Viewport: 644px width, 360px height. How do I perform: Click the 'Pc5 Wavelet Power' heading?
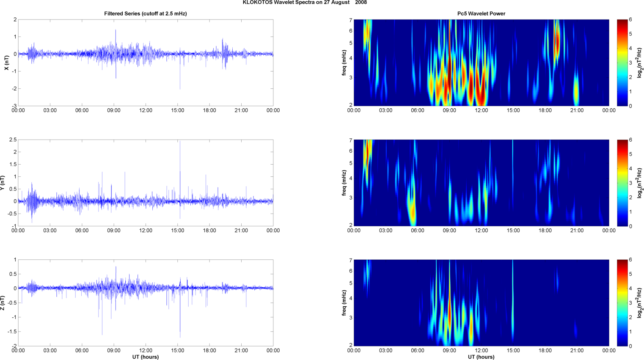tap(481, 14)
